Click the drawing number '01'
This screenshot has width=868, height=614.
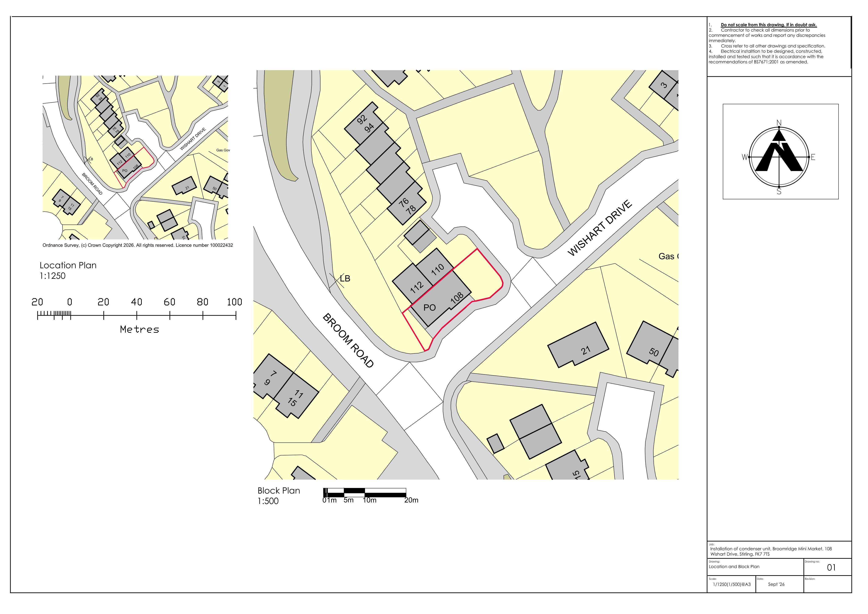click(x=831, y=568)
